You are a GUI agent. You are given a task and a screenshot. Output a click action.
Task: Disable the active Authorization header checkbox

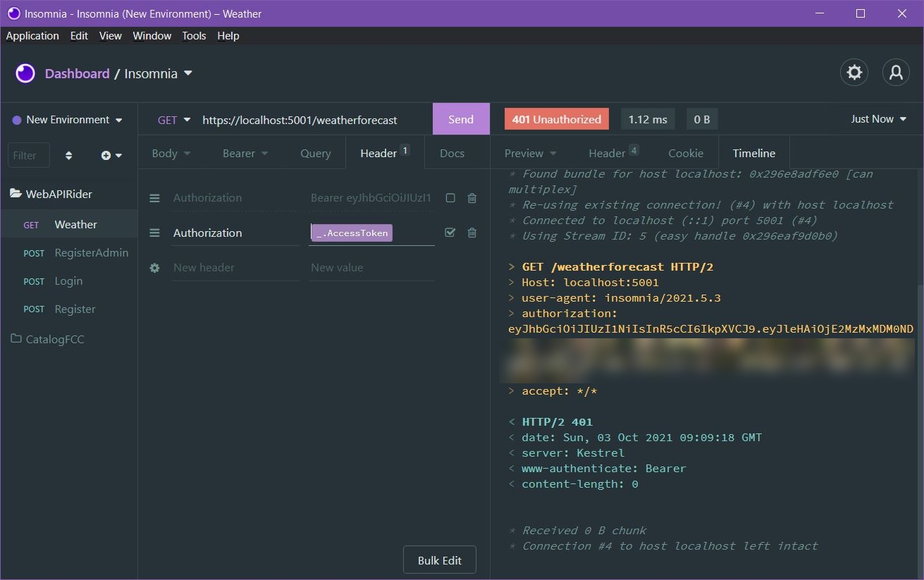coord(450,233)
